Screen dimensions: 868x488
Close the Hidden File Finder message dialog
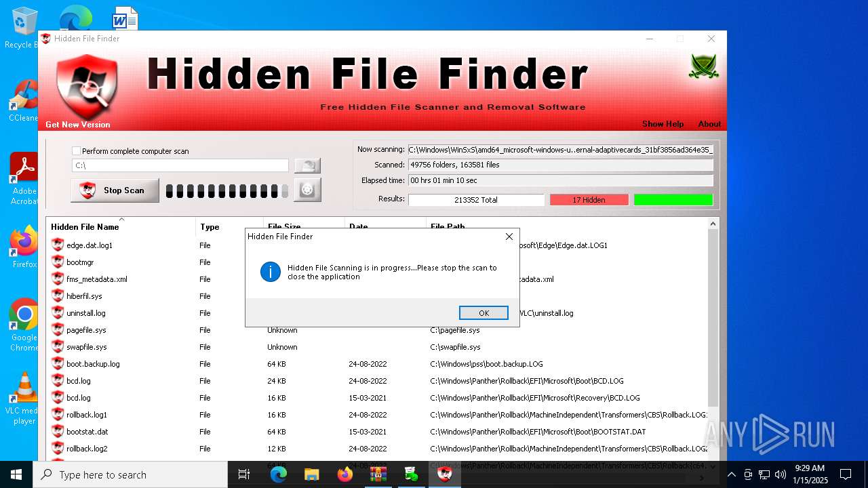click(509, 237)
